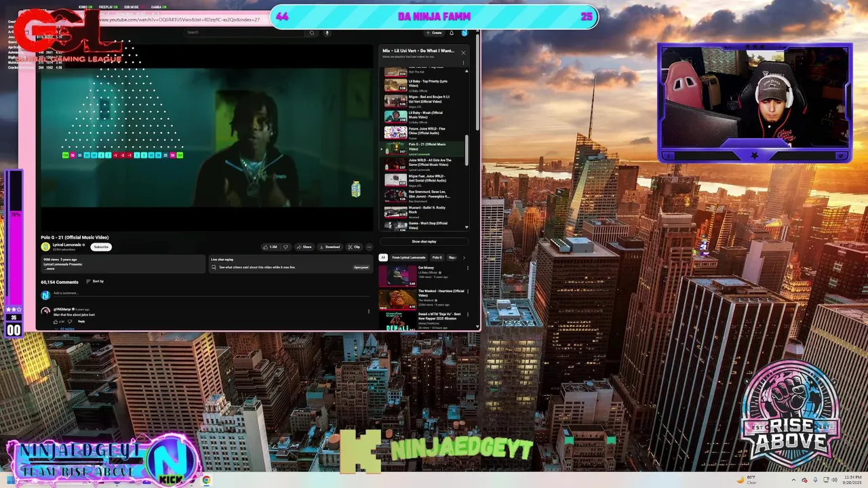Viewport: 868px width, 488px height.
Task: Click the Polo G music video player
Action: click(205, 138)
